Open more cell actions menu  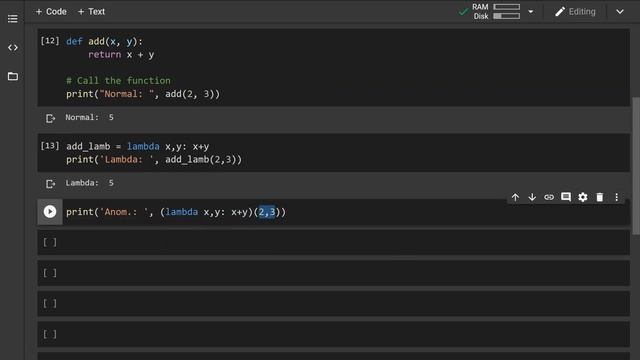[616, 198]
